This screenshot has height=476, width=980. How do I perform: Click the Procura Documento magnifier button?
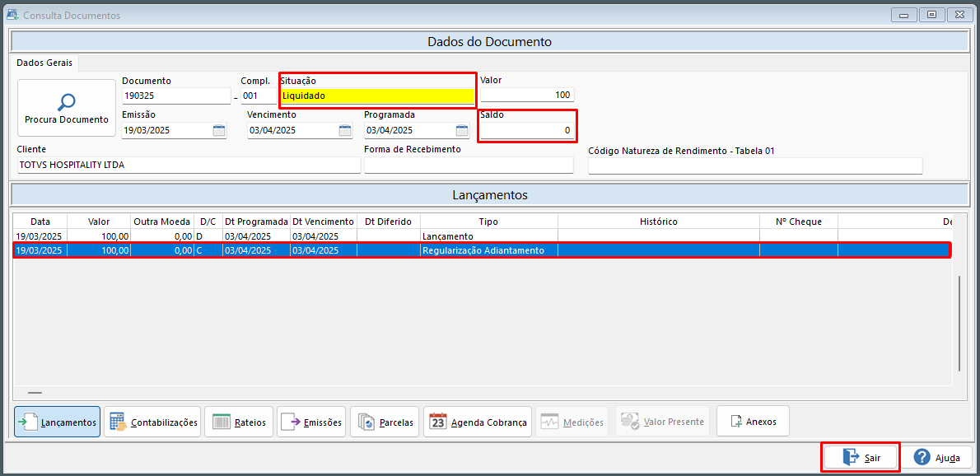(x=66, y=107)
